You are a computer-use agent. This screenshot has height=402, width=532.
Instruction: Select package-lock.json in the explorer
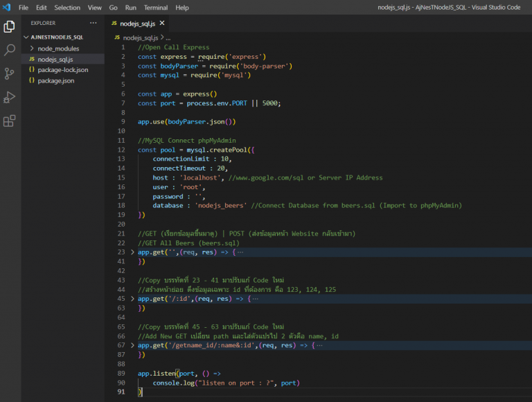pos(62,70)
